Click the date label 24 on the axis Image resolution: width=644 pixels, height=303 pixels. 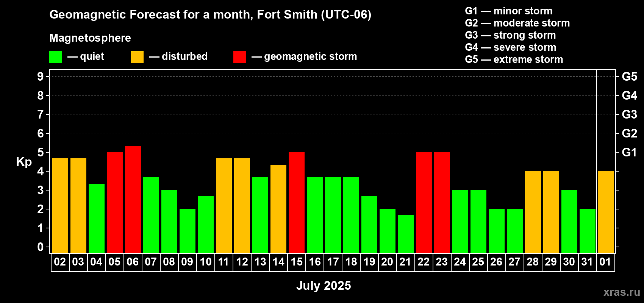460,262
